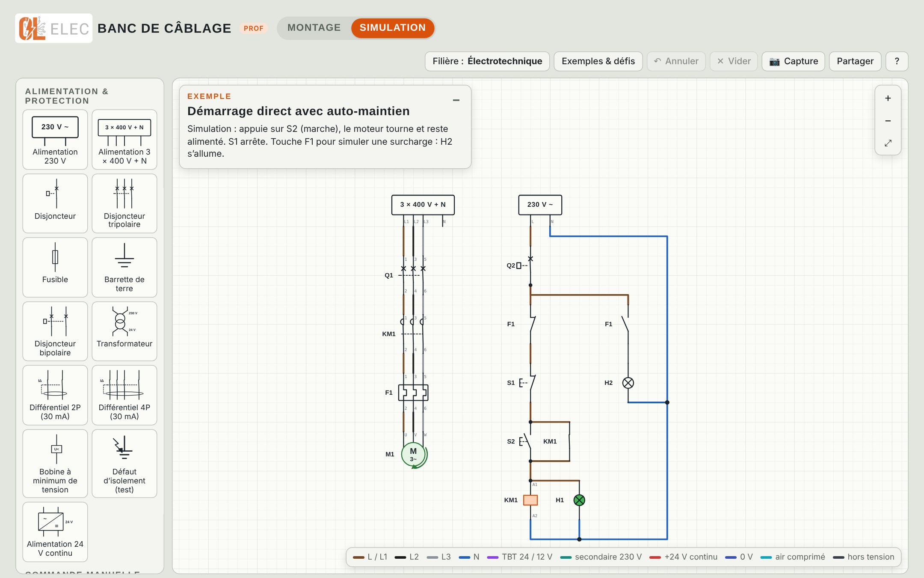Click the 3 × 400 V + N supply block on canvas
924x578 pixels.
tap(423, 205)
